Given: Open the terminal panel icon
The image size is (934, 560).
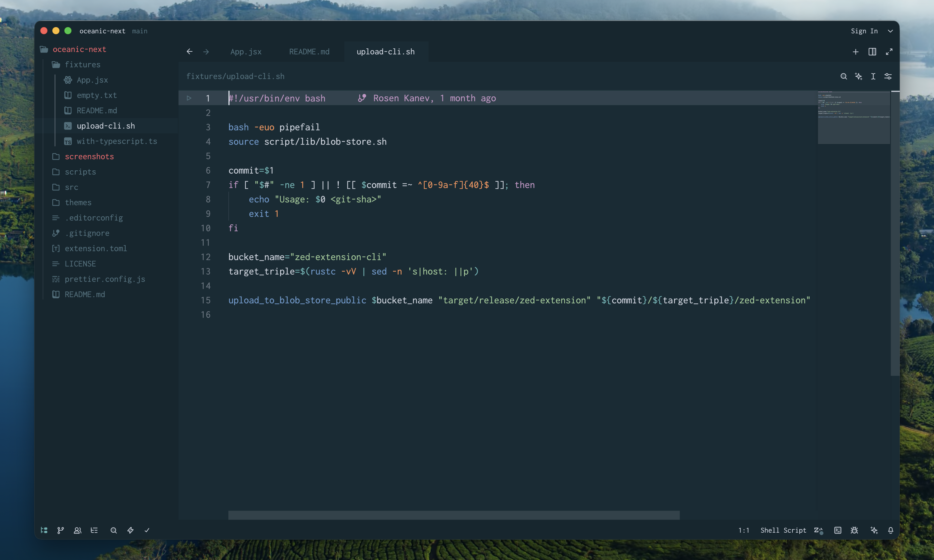Looking at the screenshot, I should coord(838,530).
